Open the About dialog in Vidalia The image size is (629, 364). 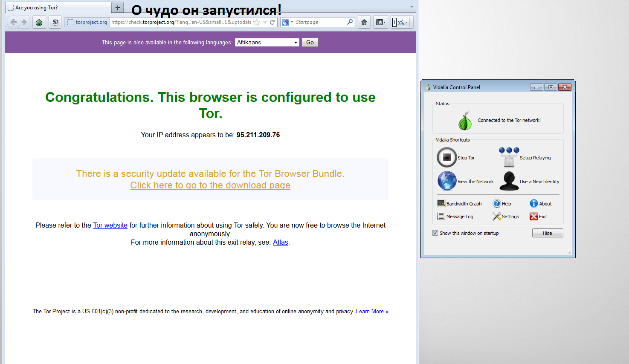[541, 204]
